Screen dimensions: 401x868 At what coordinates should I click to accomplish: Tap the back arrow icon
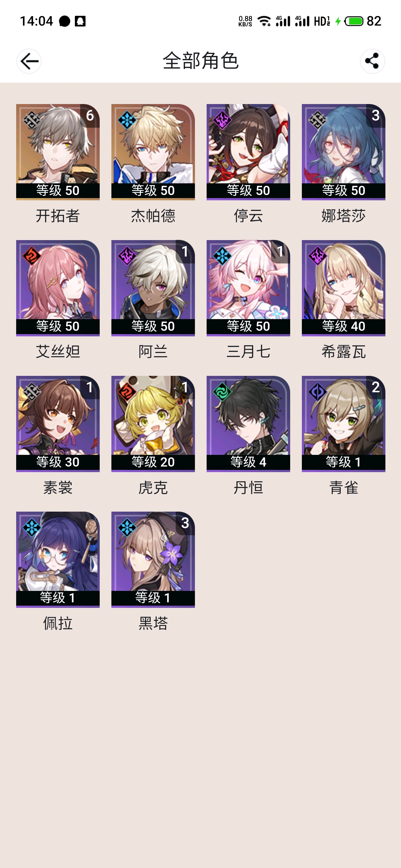coord(29,61)
